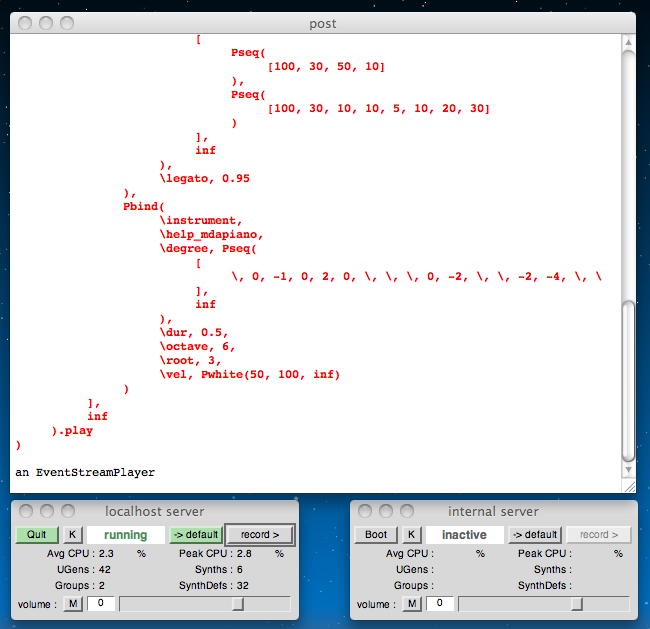Click the localhost server volume slider handle
Image resolution: width=650 pixels, height=629 pixels.
tap(238, 604)
